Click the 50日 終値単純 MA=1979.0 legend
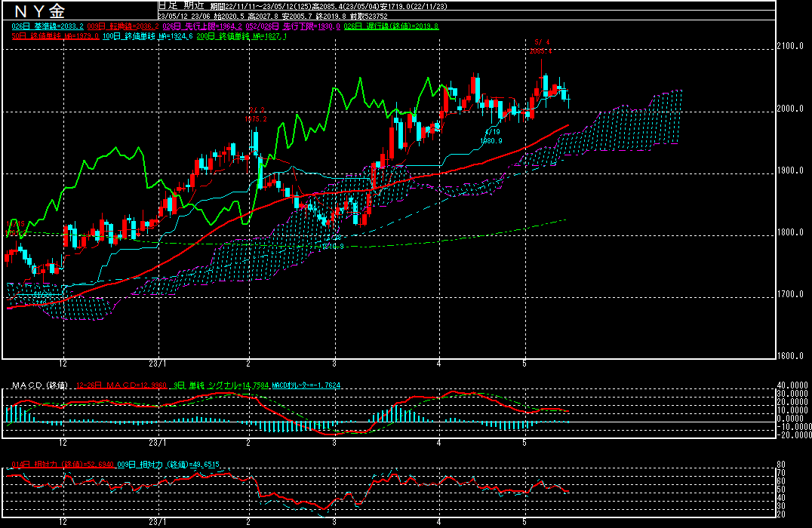This screenshot has width=812, height=528. click(55, 36)
